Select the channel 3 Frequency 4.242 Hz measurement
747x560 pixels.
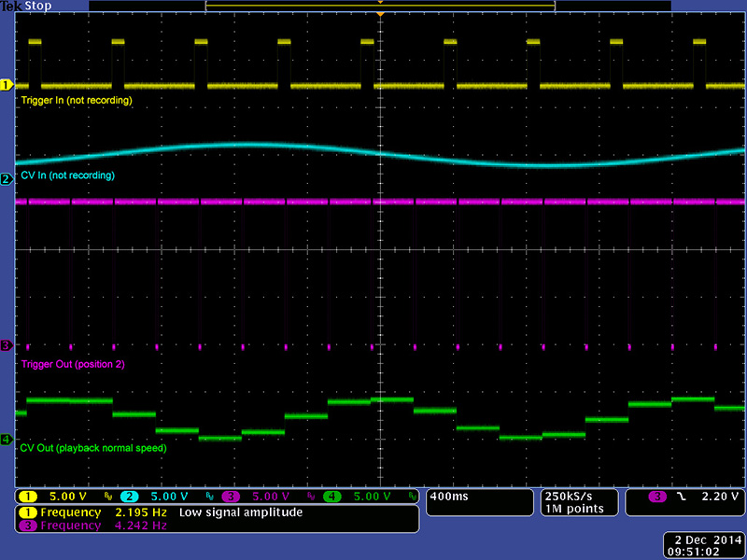pyautogui.click(x=93, y=526)
